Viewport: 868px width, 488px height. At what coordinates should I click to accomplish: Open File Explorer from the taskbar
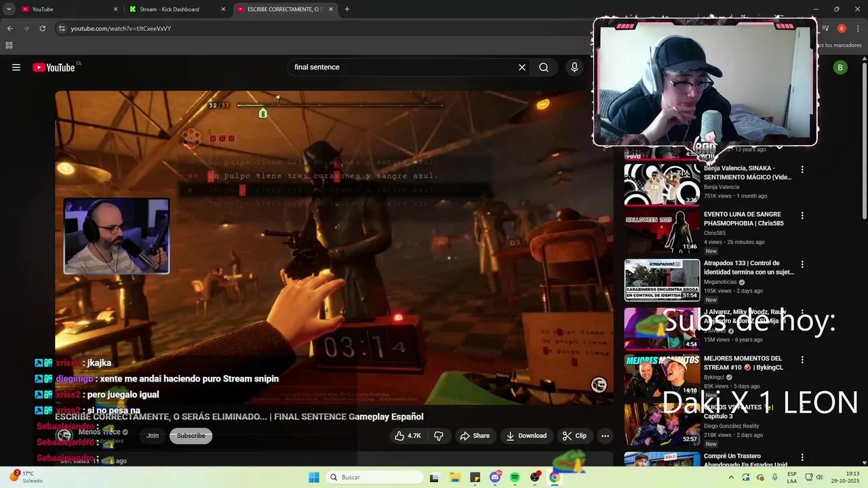(455, 477)
